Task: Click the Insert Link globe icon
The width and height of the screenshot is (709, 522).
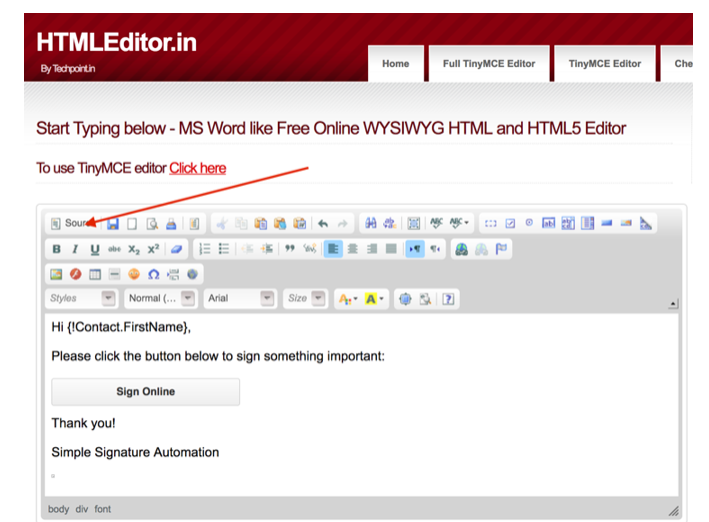Action: [x=462, y=249]
